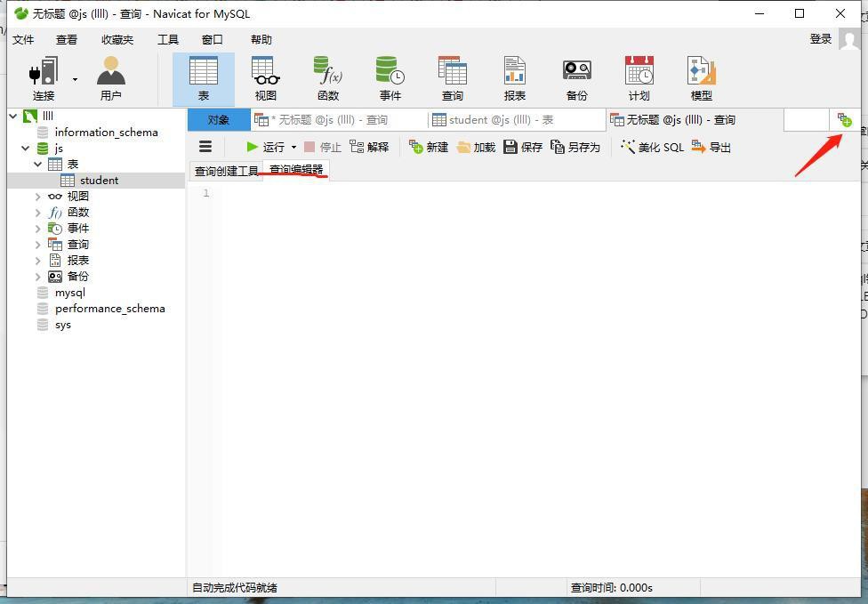This screenshot has width=868, height=604.
Task: Open the 运行 dropdown arrow
Action: click(x=294, y=148)
